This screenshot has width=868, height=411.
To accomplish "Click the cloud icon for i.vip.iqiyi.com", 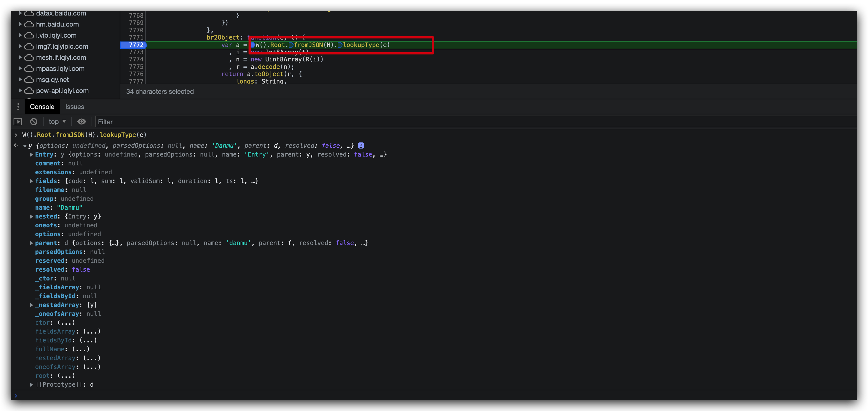I will (29, 35).
